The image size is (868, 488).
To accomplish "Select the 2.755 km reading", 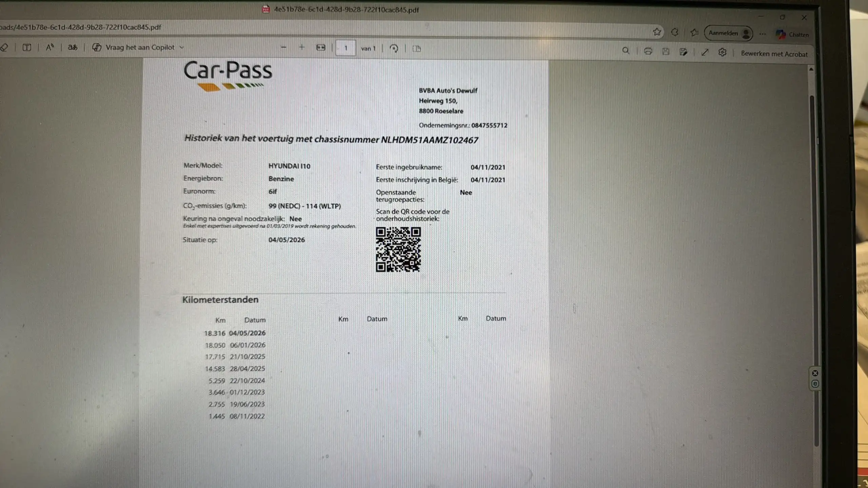I will click(x=217, y=404).
